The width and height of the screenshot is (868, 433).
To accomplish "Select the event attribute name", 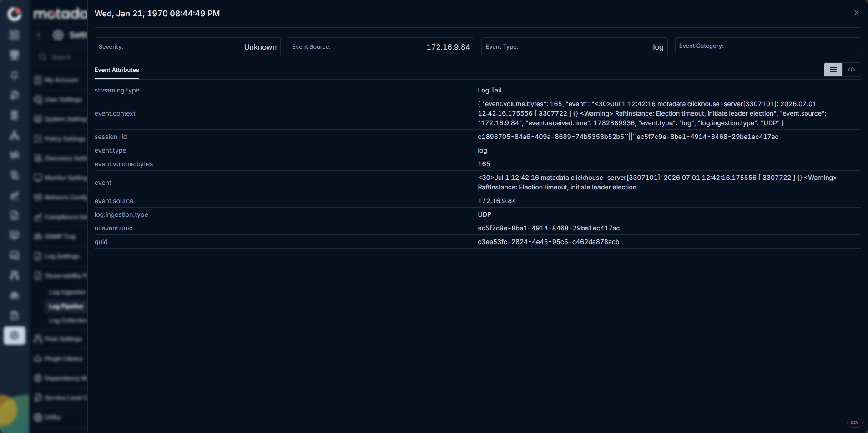I will pyautogui.click(x=103, y=183).
